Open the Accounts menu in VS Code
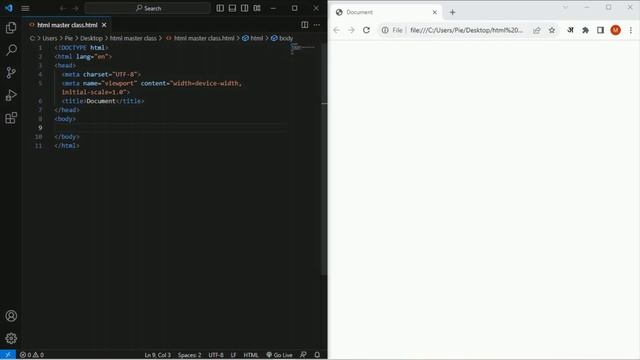 pos(11,316)
